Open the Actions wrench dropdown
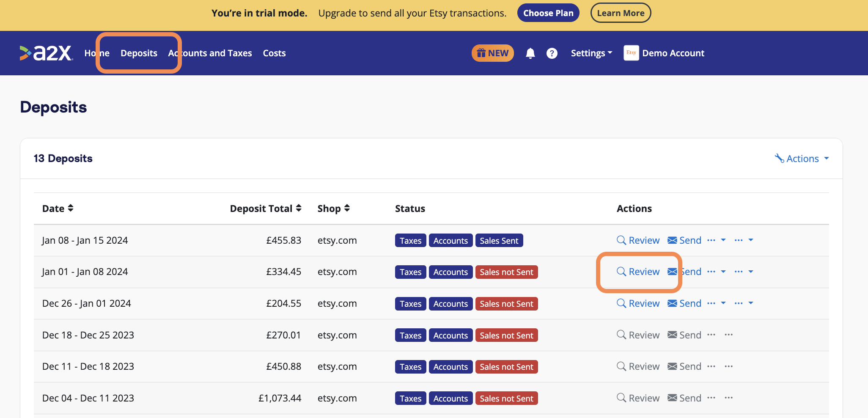This screenshot has width=868, height=418. (802, 159)
